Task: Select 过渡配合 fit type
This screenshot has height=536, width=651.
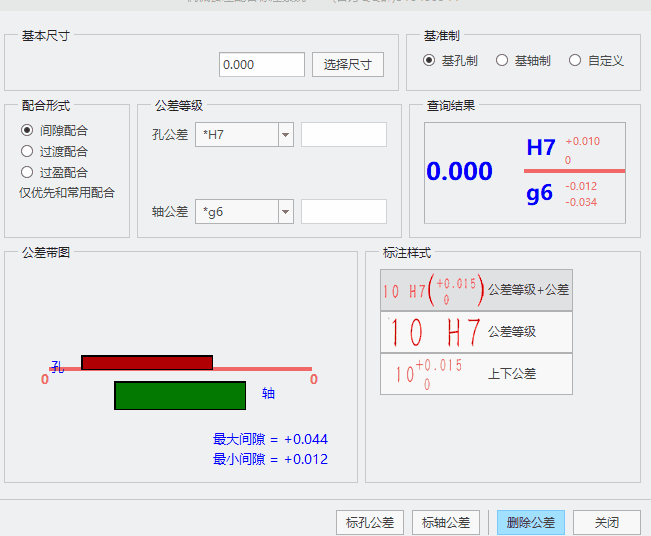Action: point(27,151)
